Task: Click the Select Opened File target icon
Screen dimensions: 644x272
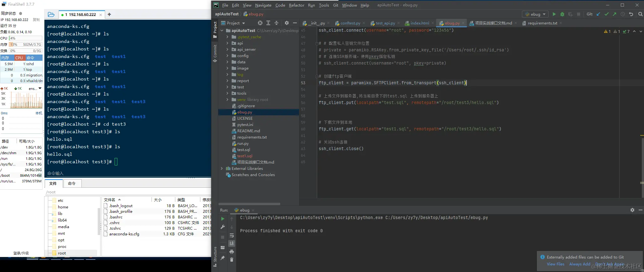Action: 260,23
